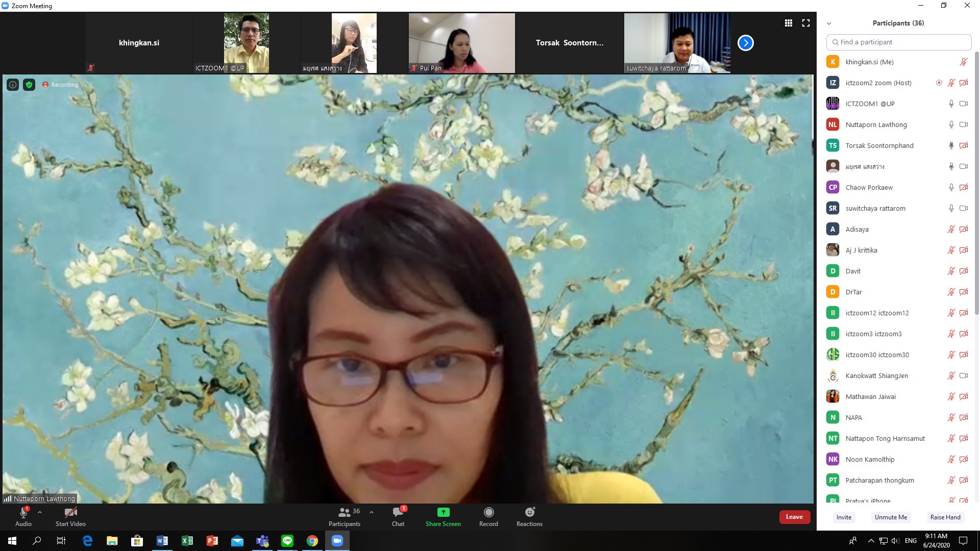Screen dimensions: 980x551
Task: Click Raise Hand button
Action: pyautogui.click(x=945, y=517)
